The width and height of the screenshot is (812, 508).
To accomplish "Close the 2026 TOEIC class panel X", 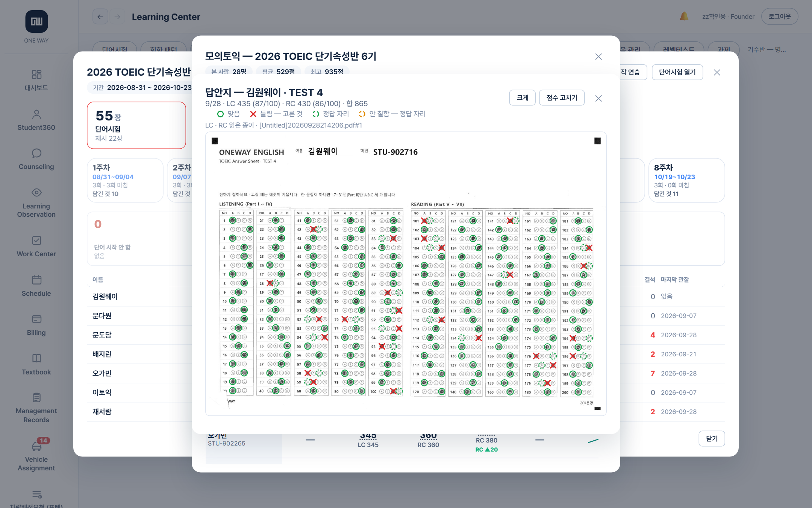I will (717, 73).
